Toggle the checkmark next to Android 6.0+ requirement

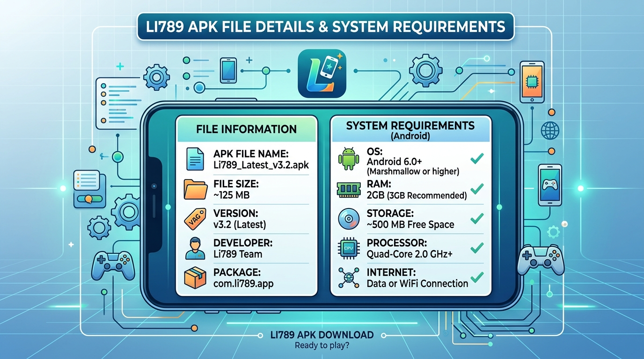click(478, 158)
